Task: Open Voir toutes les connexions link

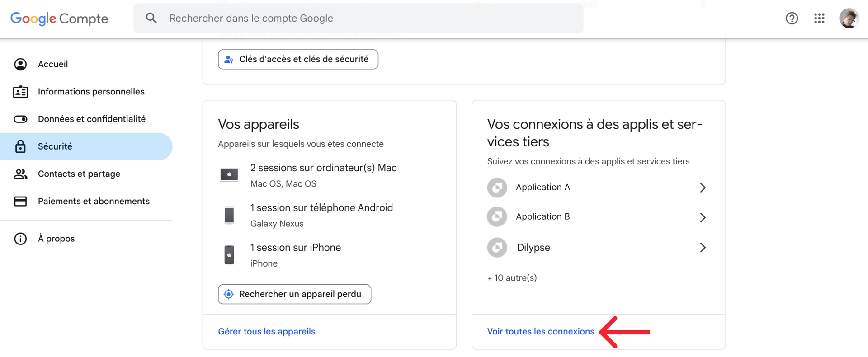Action: pyautogui.click(x=541, y=331)
